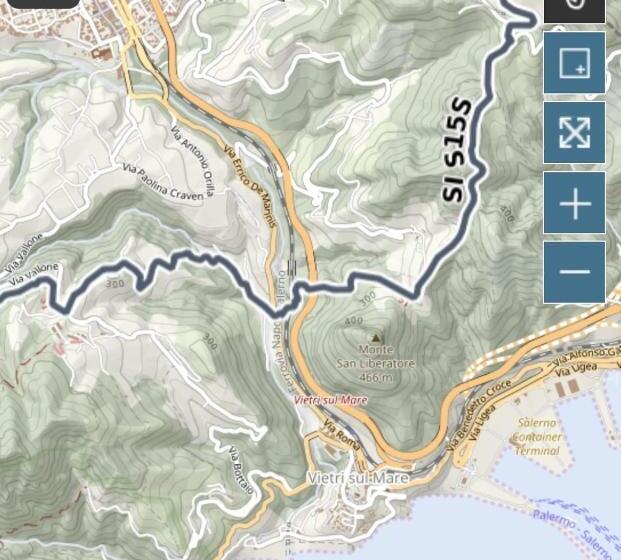Viewport: 621px width, 560px height.
Task: Enter fullscreen with the expand arrows icon
Action: pos(574,132)
